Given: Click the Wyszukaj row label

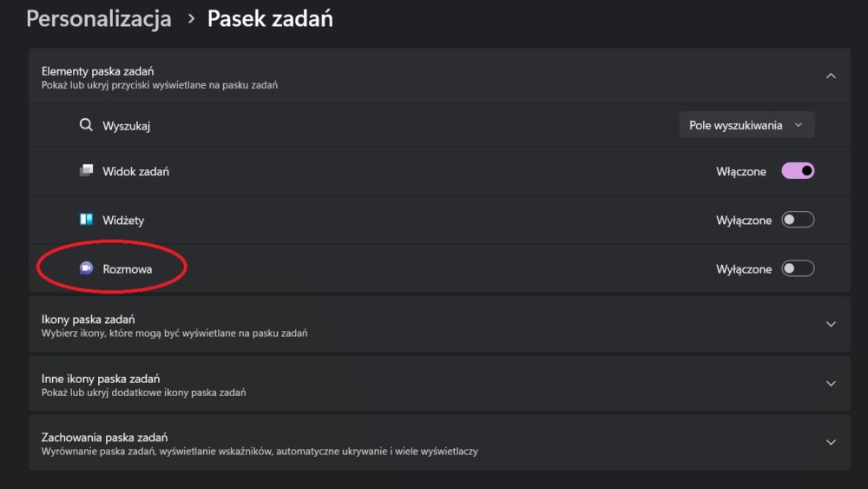Looking at the screenshot, I should (126, 126).
